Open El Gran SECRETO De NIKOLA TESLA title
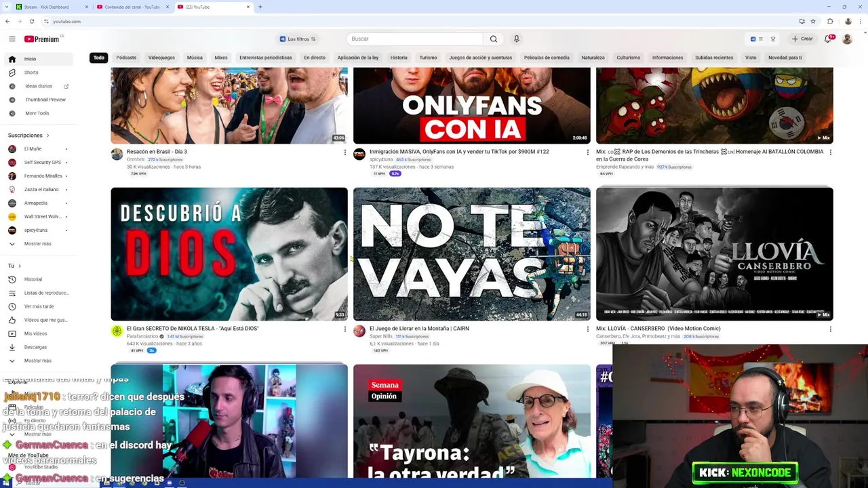This screenshot has width=868, height=488. coord(193,329)
